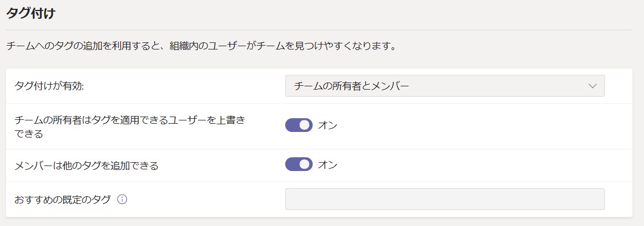644x226 pixels.
Task: Click the info icon beside おすすめの既定のタグ
Action: pos(123,199)
